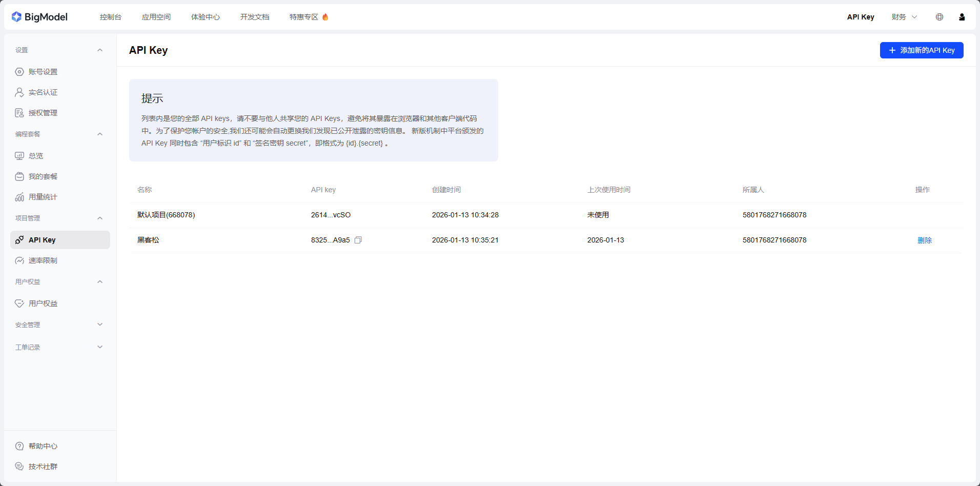
Task: Select 速率限制 in the sidebar
Action: [43, 260]
